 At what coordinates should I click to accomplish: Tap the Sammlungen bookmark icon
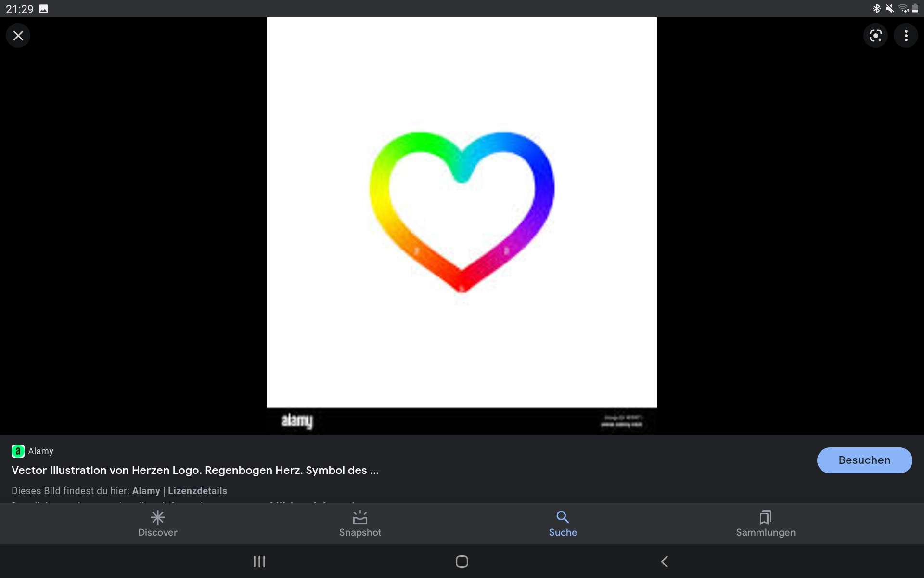click(765, 517)
